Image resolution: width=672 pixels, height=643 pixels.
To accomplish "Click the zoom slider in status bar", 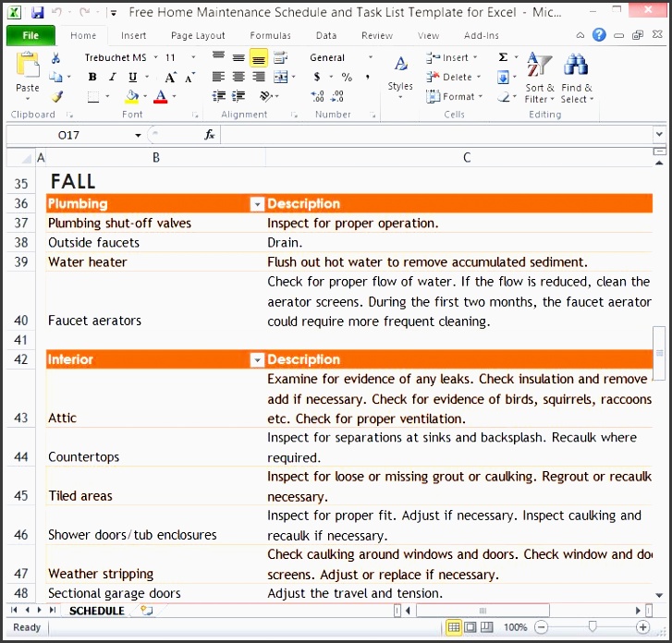I will (592, 627).
